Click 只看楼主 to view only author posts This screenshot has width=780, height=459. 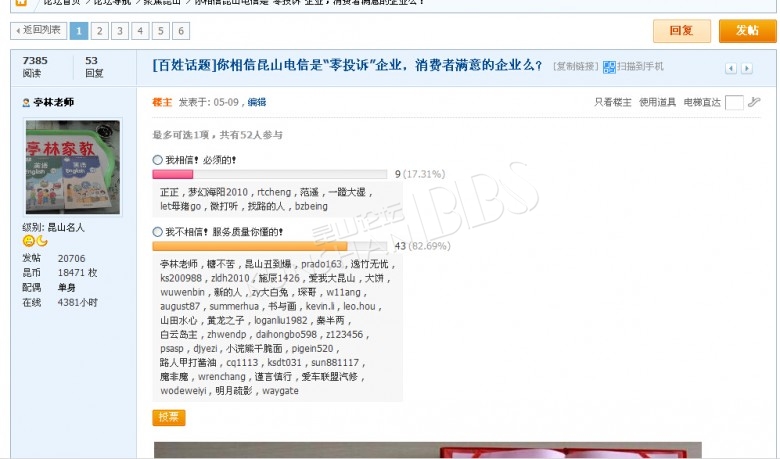tap(612, 102)
